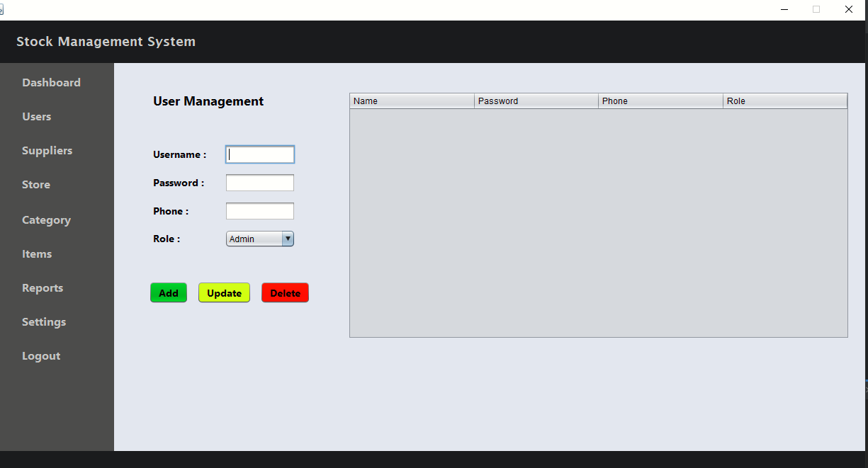Minimize the application window
Viewport: 868px width, 468px height.
point(785,10)
